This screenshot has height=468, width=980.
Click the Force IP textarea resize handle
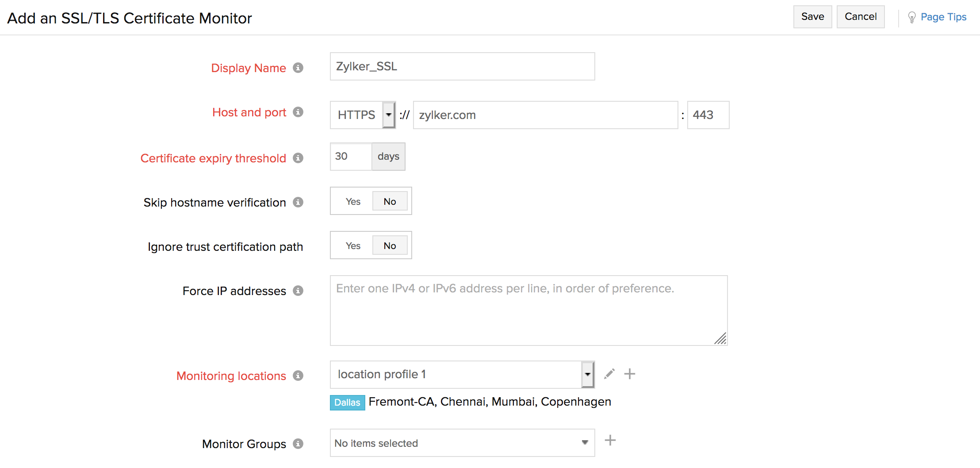720,338
